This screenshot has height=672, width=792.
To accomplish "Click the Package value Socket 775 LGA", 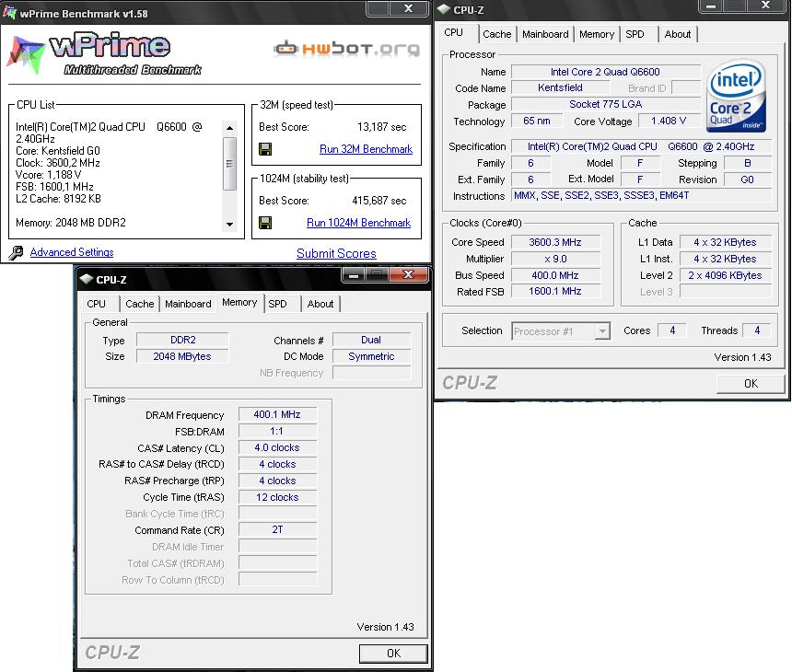I will coord(605,105).
